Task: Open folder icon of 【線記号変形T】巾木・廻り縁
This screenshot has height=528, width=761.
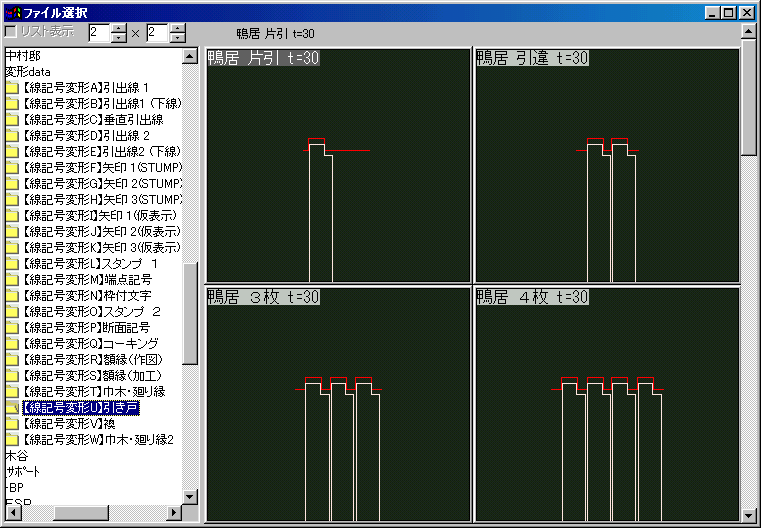Action: coord(12,392)
